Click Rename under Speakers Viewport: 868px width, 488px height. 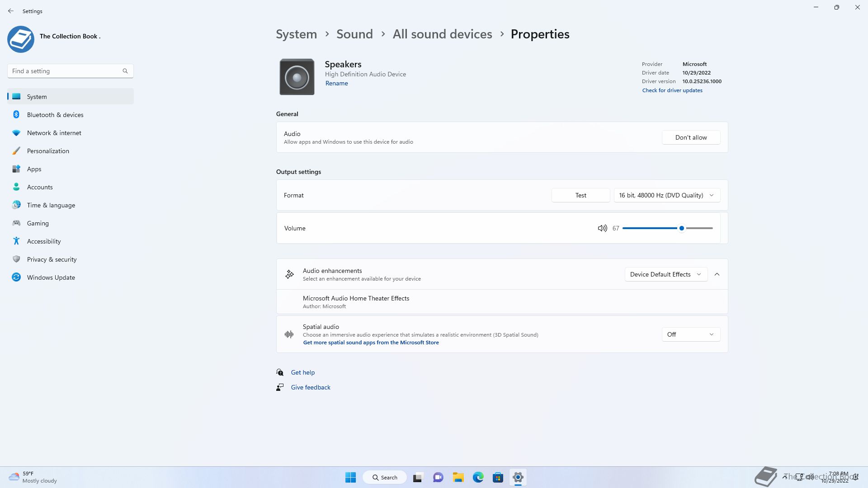click(336, 83)
